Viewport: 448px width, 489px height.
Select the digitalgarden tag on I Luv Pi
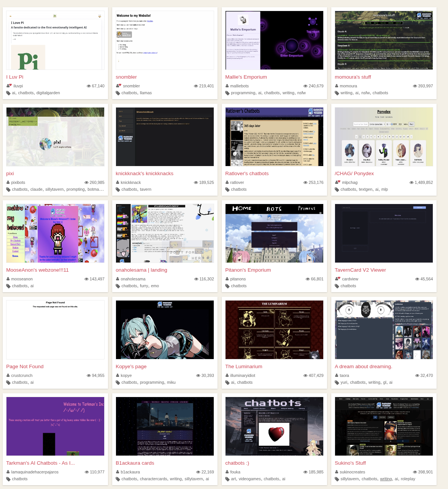48,93
